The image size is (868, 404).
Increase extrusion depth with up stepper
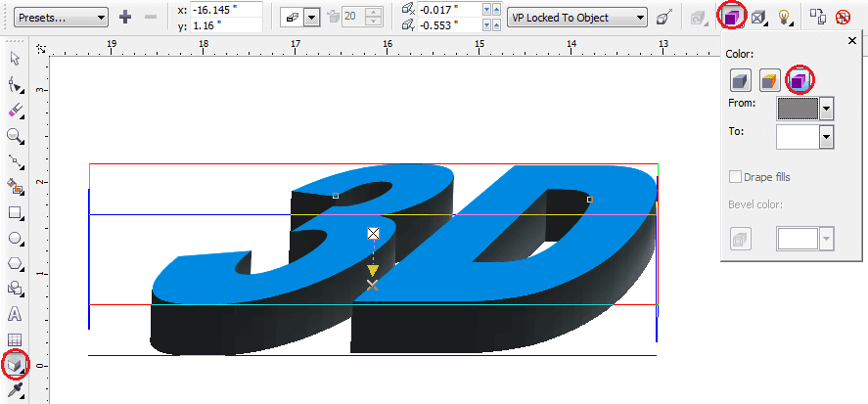click(x=375, y=13)
